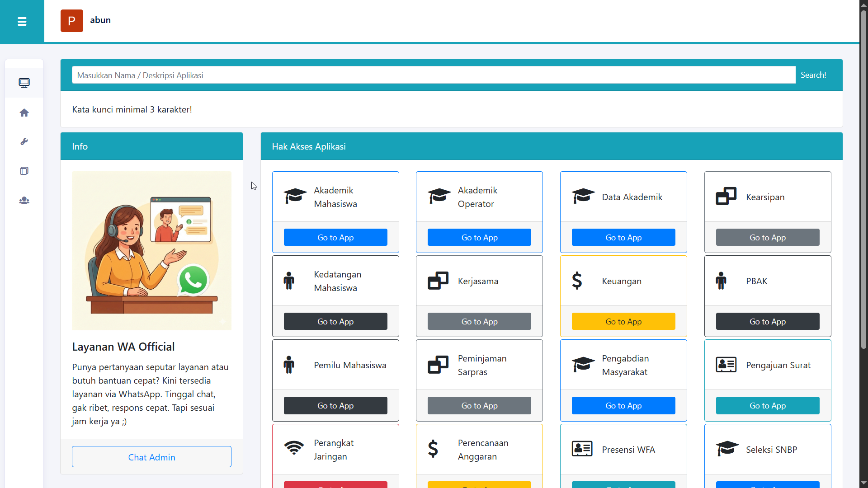Image resolution: width=868 pixels, height=488 pixels.
Task: Open Pengajuan Surat via teal button
Action: 767,405
